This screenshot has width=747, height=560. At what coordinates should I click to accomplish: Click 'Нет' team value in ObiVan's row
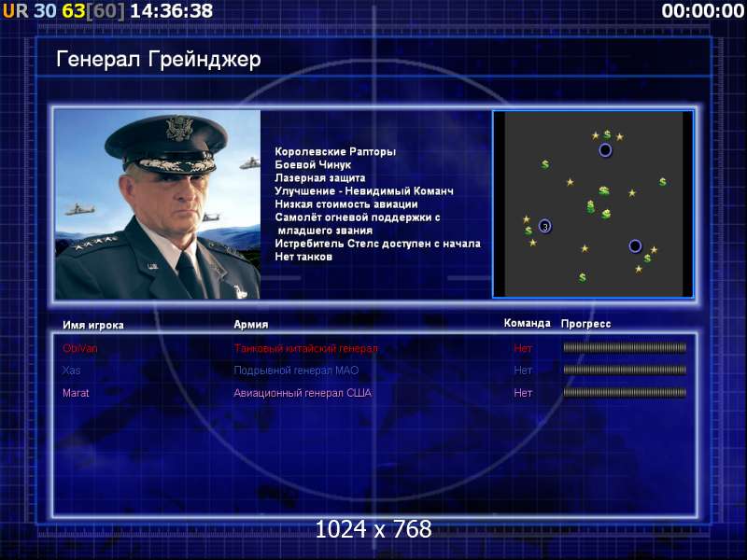(523, 348)
